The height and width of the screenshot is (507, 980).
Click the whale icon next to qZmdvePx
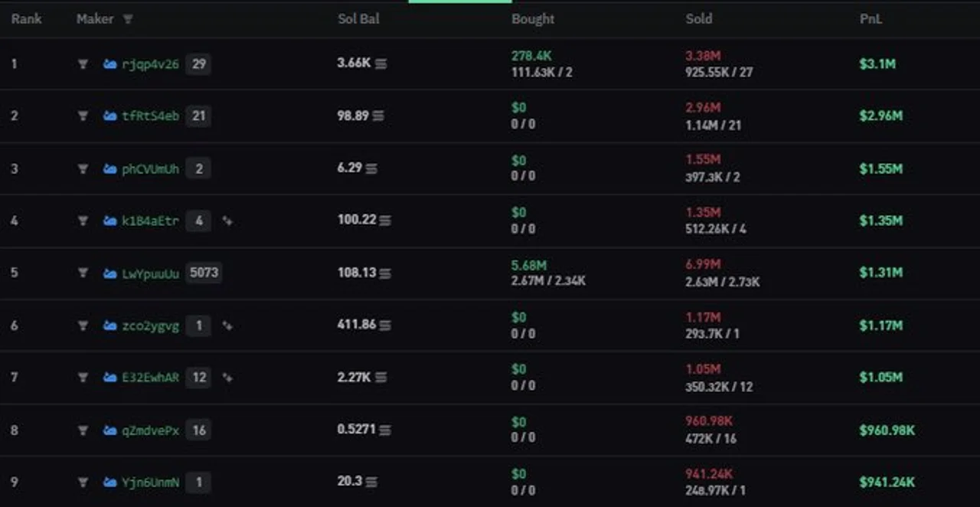pos(109,430)
